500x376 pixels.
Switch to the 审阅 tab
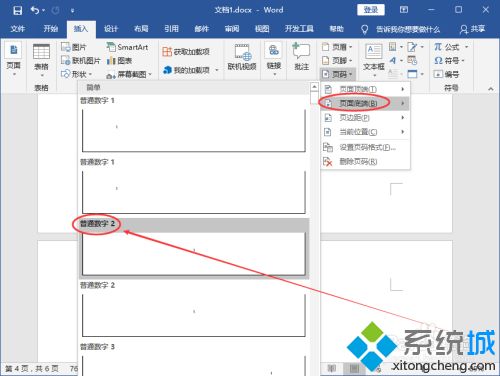pyautogui.click(x=232, y=29)
